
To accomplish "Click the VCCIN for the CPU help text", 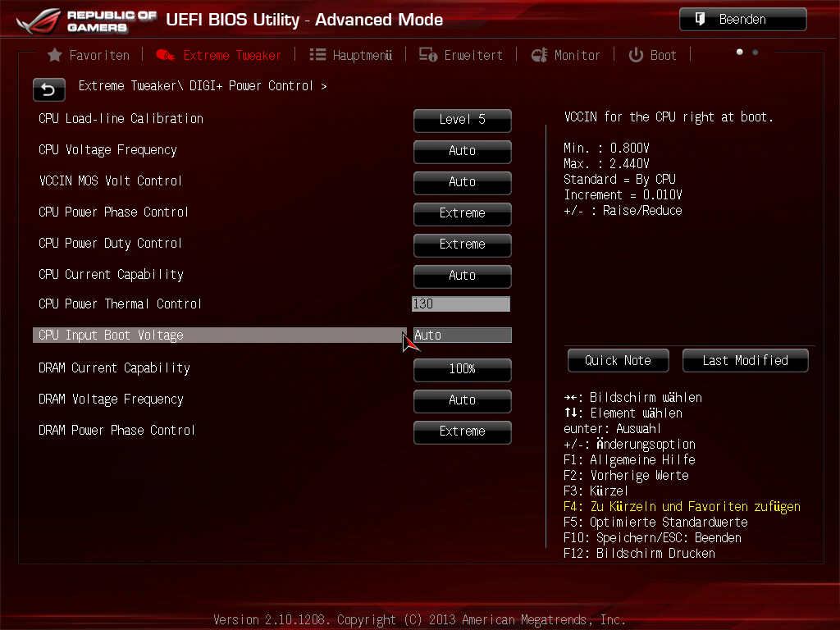I will 669,116.
